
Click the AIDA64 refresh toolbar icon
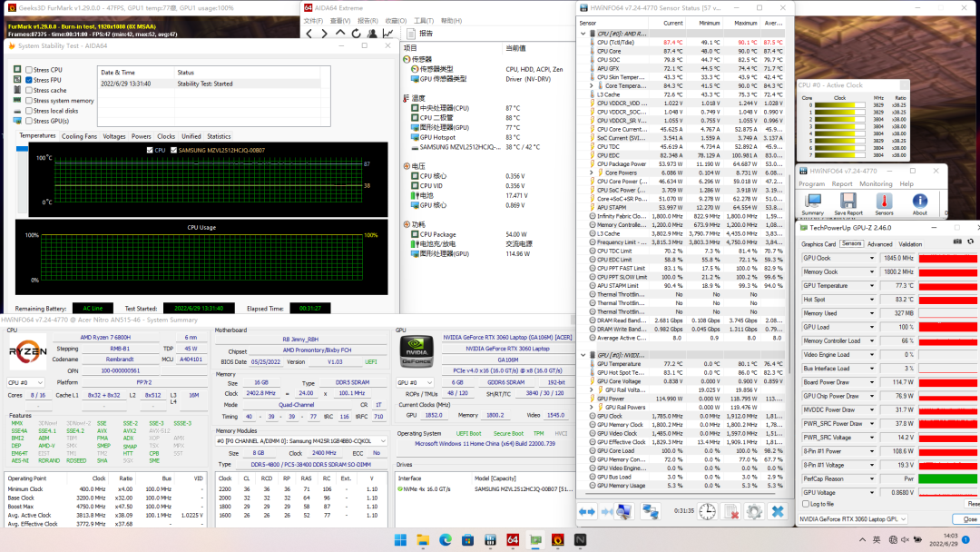356,34
